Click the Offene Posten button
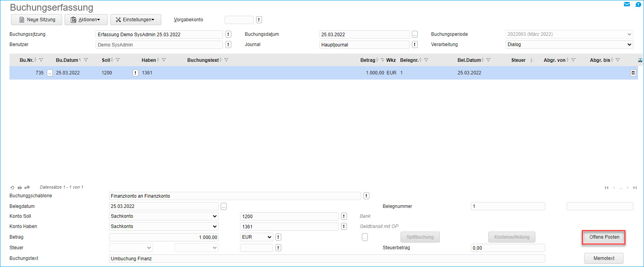Image resolution: width=644 pixels, height=267 pixels. click(x=604, y=237)
